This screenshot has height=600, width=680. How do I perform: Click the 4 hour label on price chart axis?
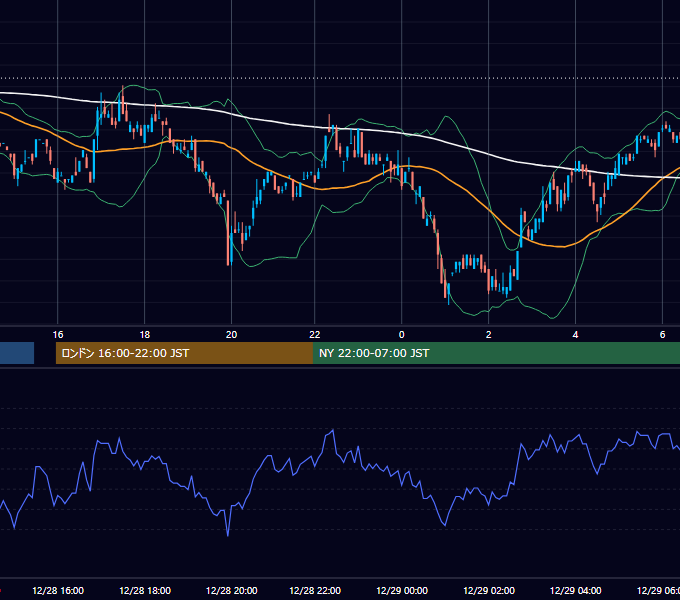point(575,335)
